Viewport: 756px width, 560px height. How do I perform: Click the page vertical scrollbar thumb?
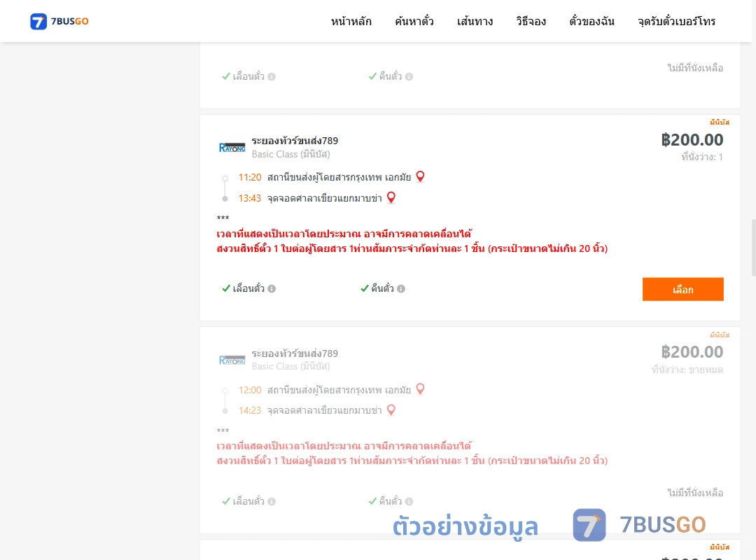pos(753,247)
